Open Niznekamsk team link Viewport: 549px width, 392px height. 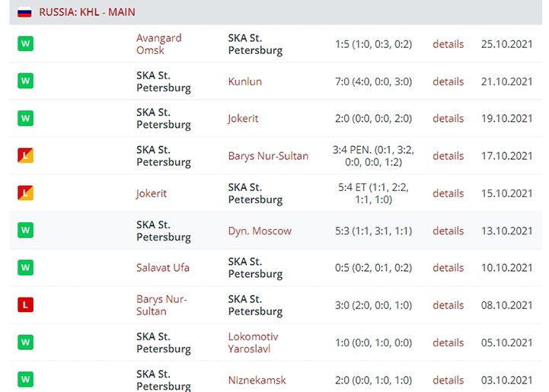click(x=257, y=380)
